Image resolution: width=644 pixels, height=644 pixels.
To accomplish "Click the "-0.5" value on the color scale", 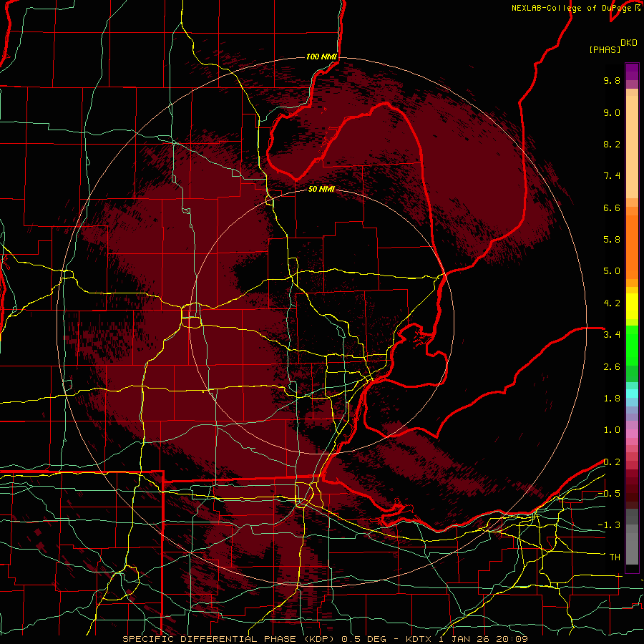I will pos(609,494).
